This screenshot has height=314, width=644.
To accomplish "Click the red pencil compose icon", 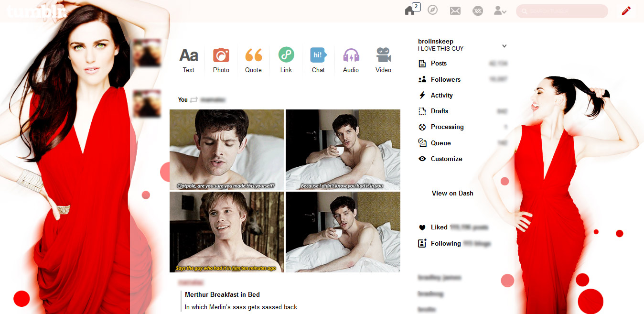I will click(x=626, y=11).
